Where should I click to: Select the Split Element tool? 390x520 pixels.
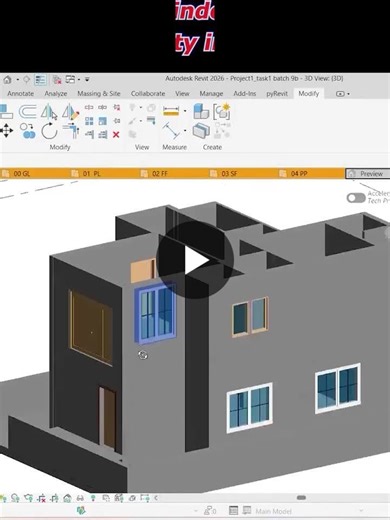coord(89,107)
